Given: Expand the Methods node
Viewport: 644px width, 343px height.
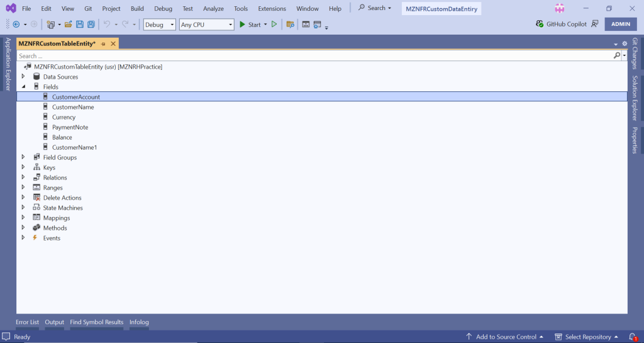Looking at the screenshot, I should 23,228.
